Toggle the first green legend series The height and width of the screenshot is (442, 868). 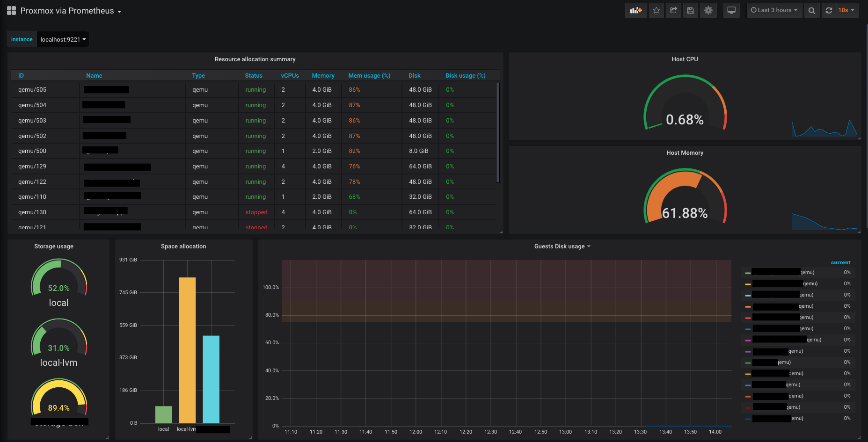[x=748, y=273]
